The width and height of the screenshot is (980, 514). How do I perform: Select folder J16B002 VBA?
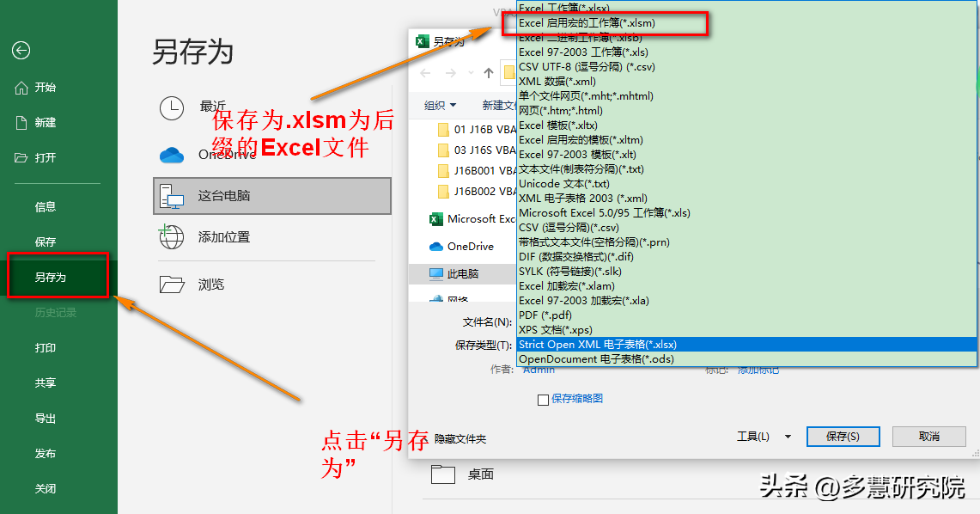pyautogui.click(x=477, y=191)
